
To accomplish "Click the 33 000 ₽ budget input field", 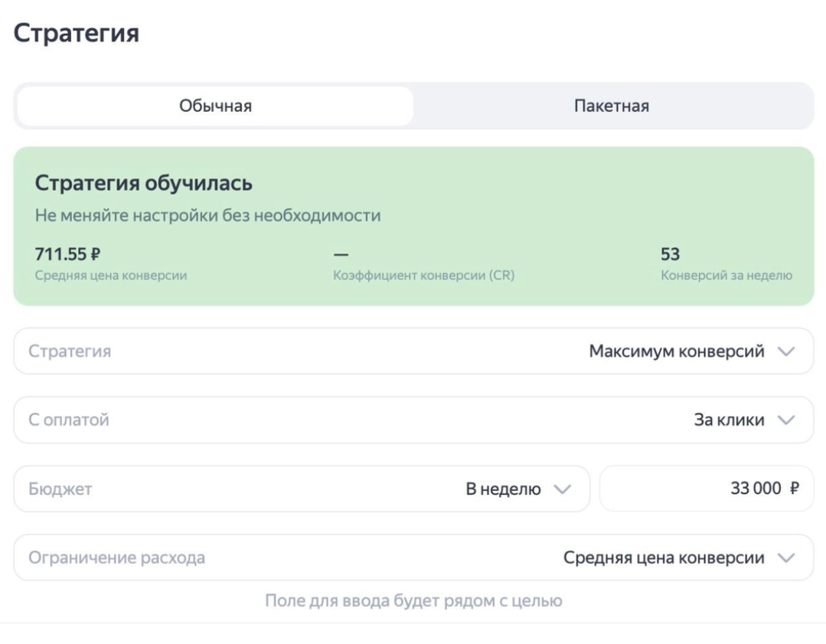I will (x=706, y=489).
